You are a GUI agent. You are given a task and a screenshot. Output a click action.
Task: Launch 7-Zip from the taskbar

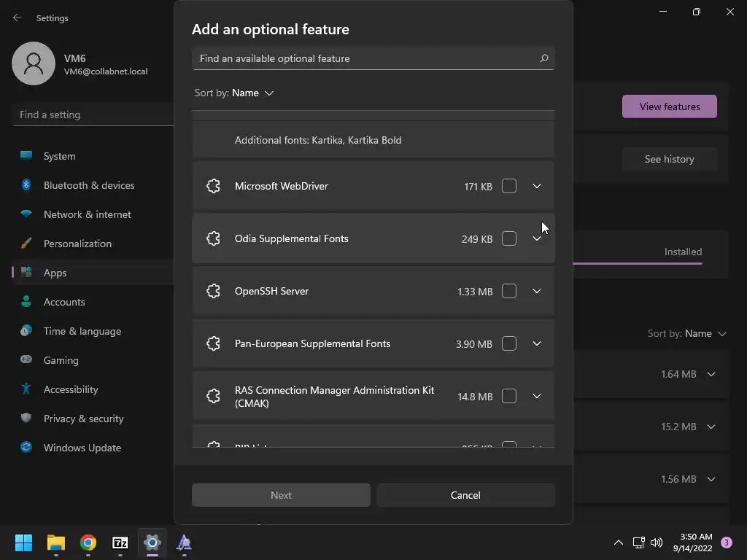click(x=120, y=542)
